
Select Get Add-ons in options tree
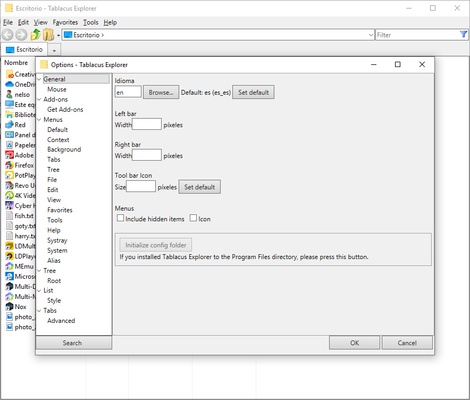pos(65,109)
